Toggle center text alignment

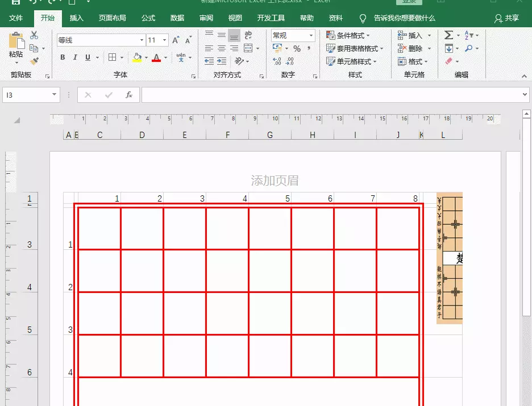(x=222, y=48)
